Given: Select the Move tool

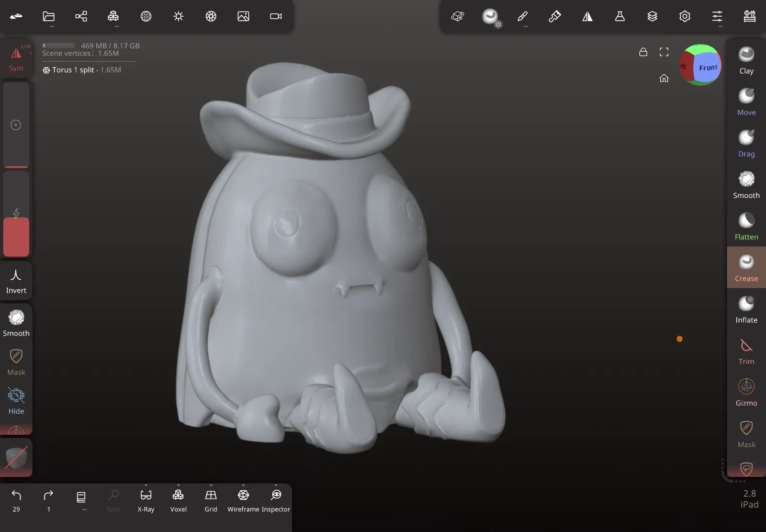Looking at the screenshot, I should coord(746,102).
